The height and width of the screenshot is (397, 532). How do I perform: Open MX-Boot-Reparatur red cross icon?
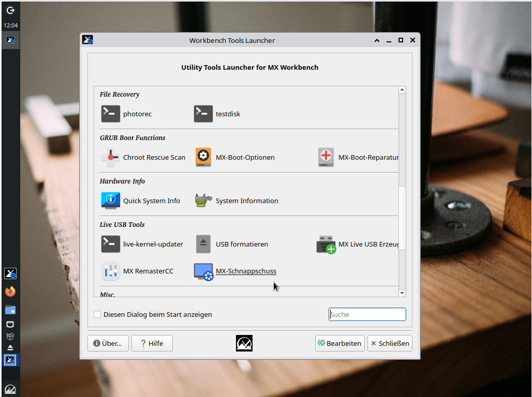[x=326, y=157]
